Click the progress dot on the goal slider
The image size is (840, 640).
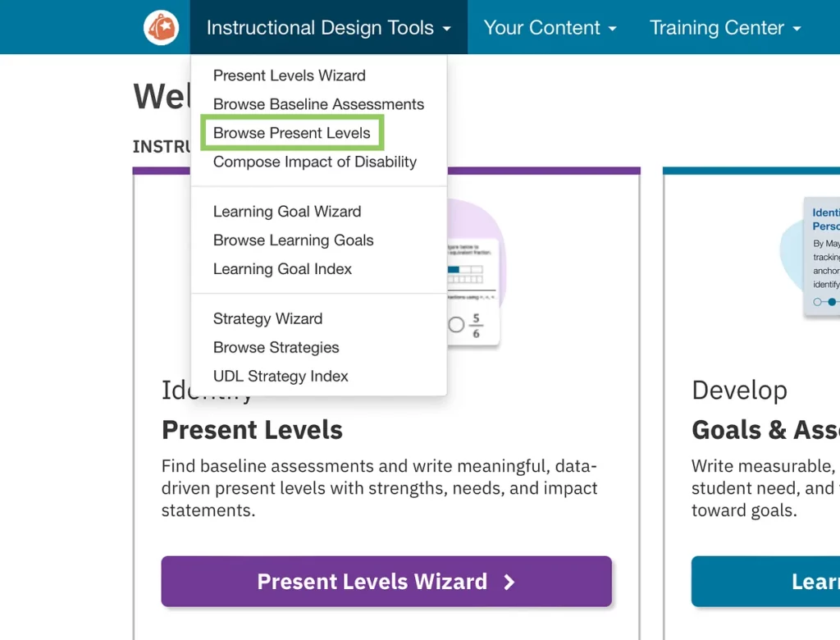[831, 302]
